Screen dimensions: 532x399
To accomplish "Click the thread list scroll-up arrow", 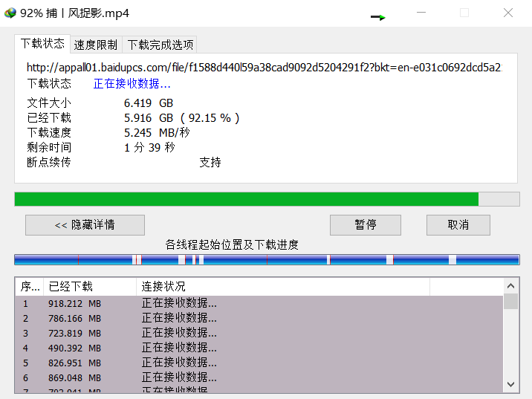I will (510, 286).
